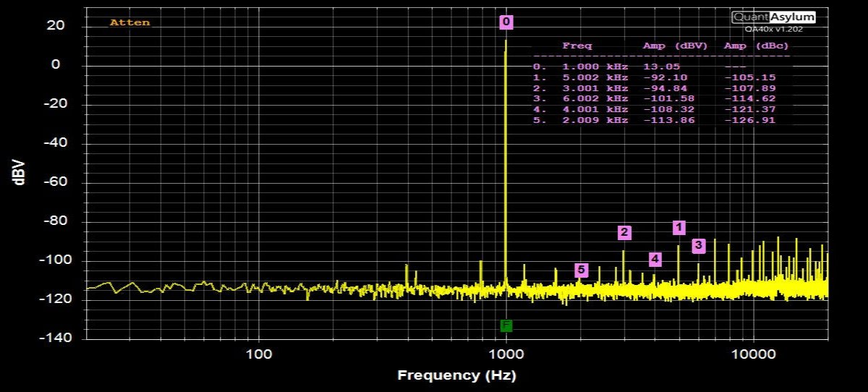Screen dimensions: 868x392
Task: Click the Freq column header
Action: pyautogui.click(x=576, y=46)
